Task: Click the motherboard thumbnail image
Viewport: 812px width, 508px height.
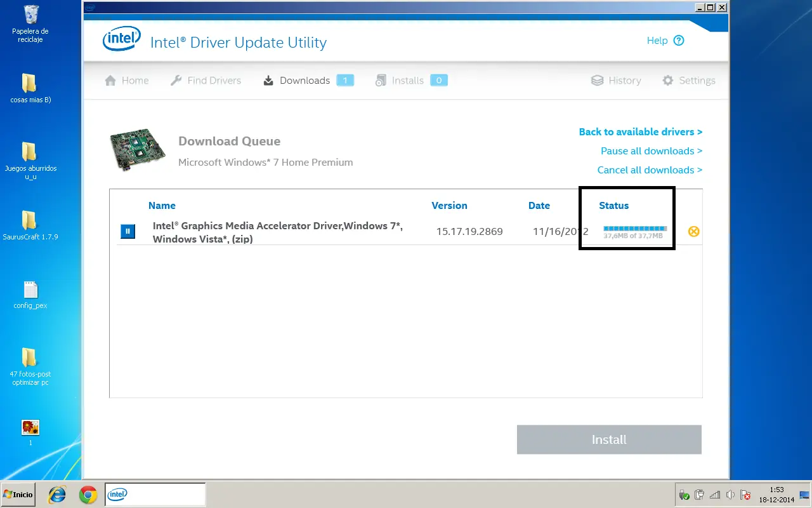Action: pyautogui.click(x=138, y=150)
